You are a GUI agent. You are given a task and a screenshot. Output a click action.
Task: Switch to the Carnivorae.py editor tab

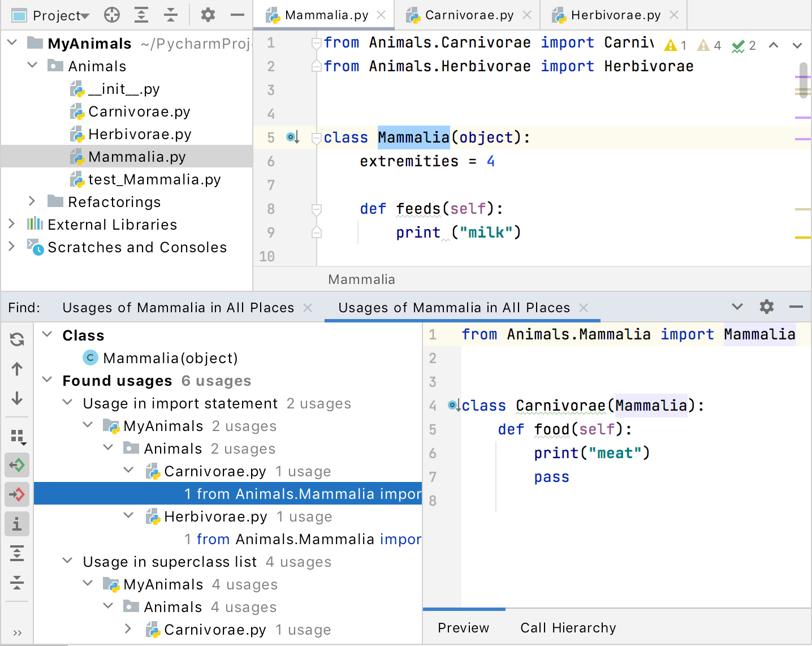(469, 15)
